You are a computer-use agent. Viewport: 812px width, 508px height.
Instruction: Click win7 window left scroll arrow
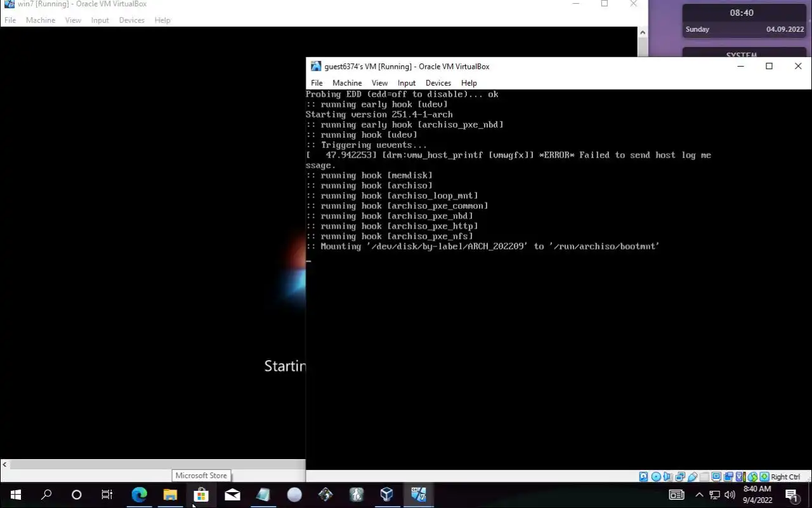coord(5,465)
